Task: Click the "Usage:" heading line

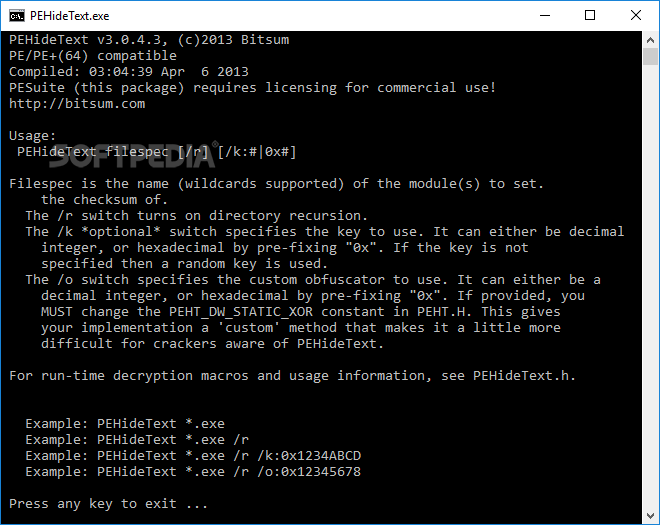Action: (33, 135)
